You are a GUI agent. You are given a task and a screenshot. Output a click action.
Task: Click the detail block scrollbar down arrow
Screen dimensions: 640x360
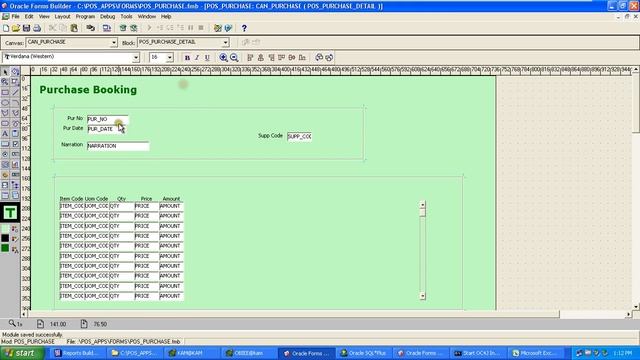(x=422, y=296)
